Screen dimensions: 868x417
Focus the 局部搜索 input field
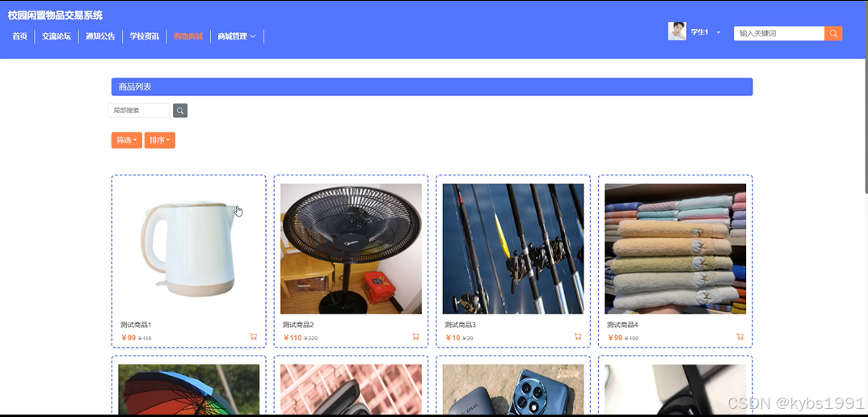pyautogui.click(x=138, y=111)
